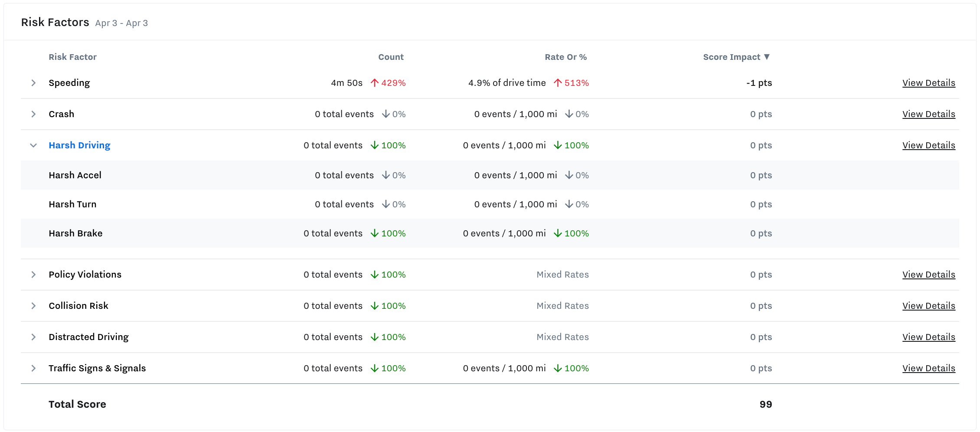Expand the Distracted Driving row
Viewport: 980px width, 432px height.
[33, 337]
